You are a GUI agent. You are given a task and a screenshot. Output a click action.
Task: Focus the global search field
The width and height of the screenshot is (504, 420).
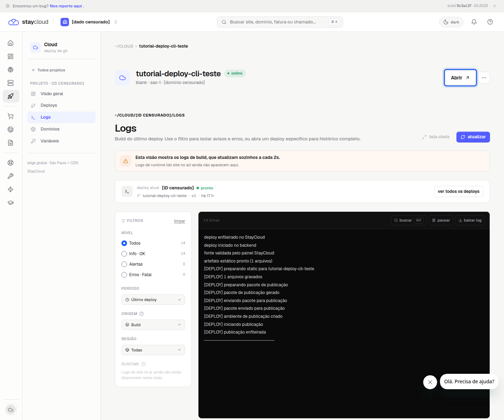280,22
